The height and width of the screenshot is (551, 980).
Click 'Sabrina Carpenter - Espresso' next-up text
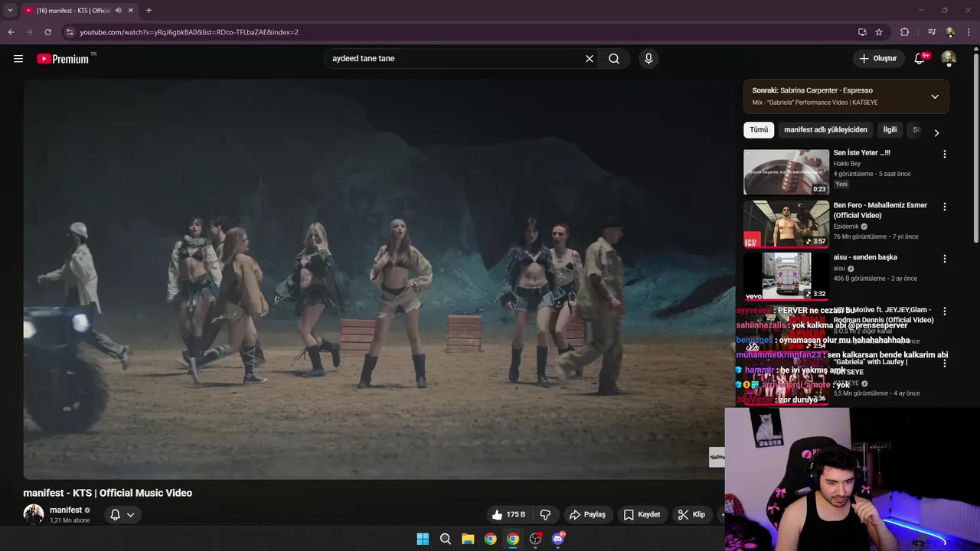tap(826, 90)
